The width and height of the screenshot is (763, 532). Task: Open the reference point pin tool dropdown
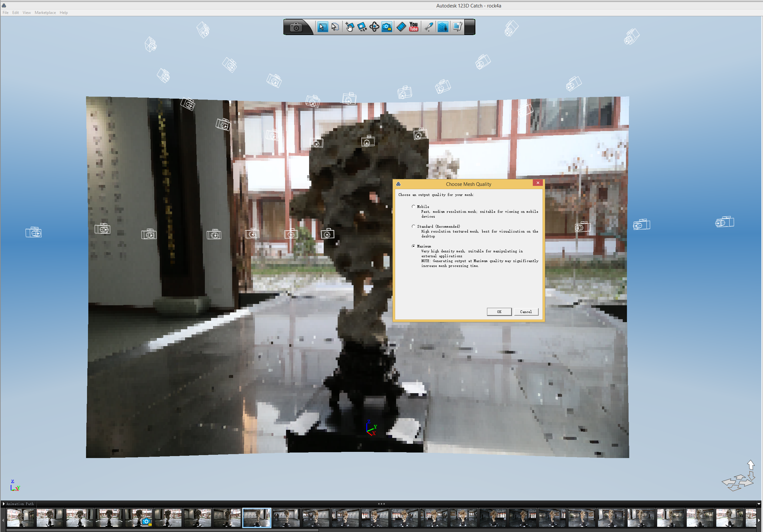(x=429, y=27)
